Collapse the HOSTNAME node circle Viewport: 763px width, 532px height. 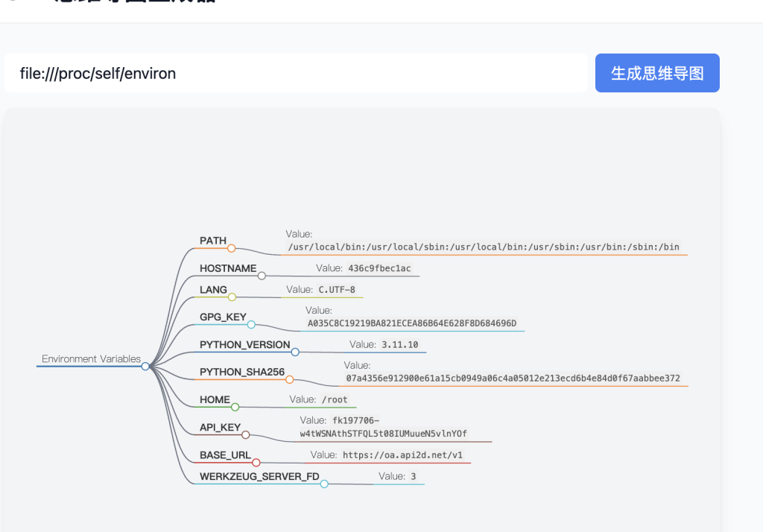tap(262, 276)
